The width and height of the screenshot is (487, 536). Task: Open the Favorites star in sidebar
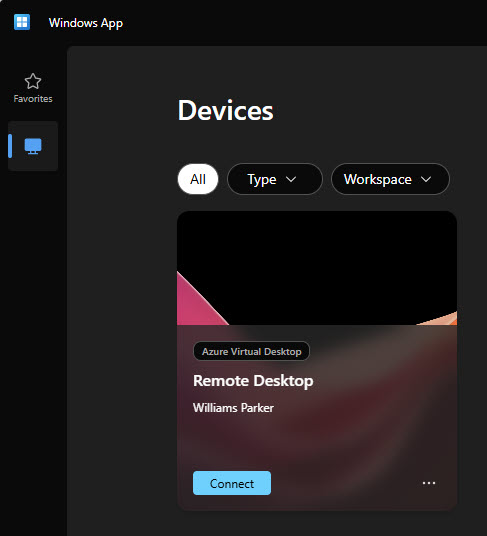[33, 88]
